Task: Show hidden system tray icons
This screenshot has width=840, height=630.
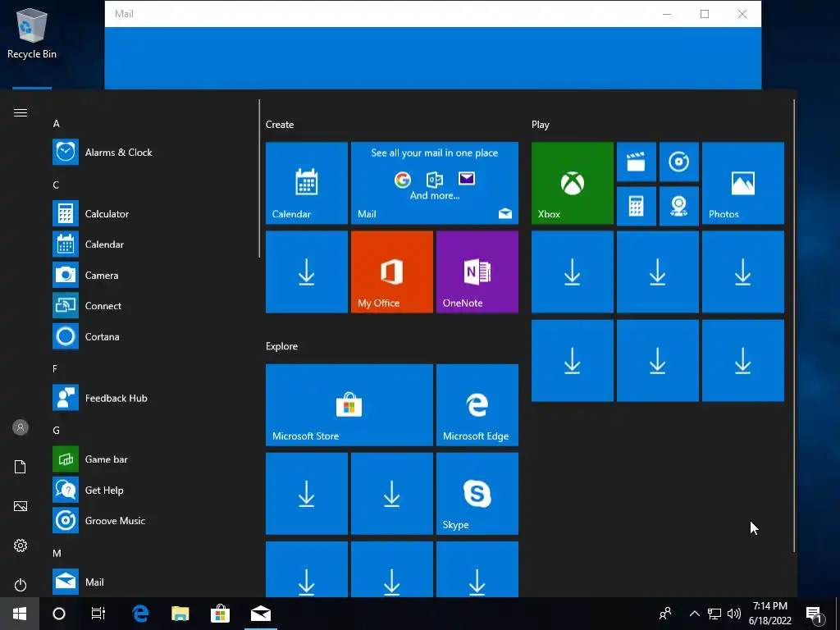Action: pyautogui.click(x=694, y=614)
